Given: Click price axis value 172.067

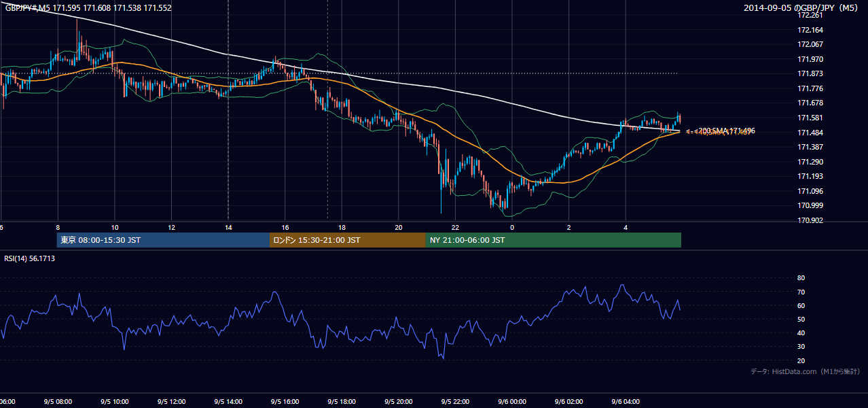Looking at the screenshot, I should (x=810, y=45).
